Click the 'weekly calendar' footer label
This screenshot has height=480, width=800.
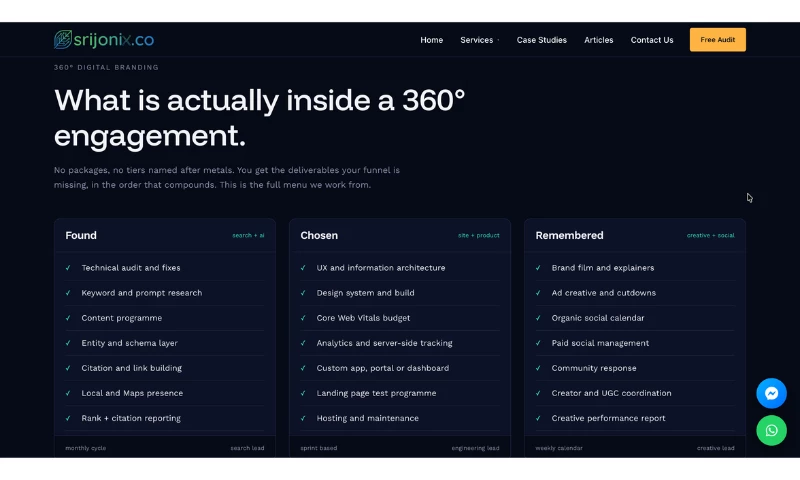click(x=559, y=448)
